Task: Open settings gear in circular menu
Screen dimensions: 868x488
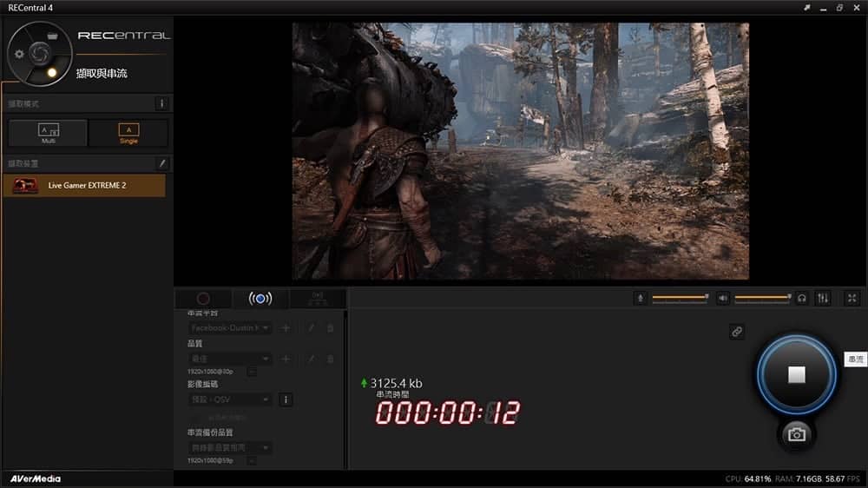Action: [x=19, y=54]
